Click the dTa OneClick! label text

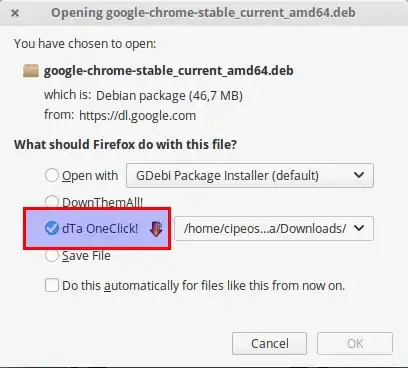pyautogui.click(x=100, y=229)
